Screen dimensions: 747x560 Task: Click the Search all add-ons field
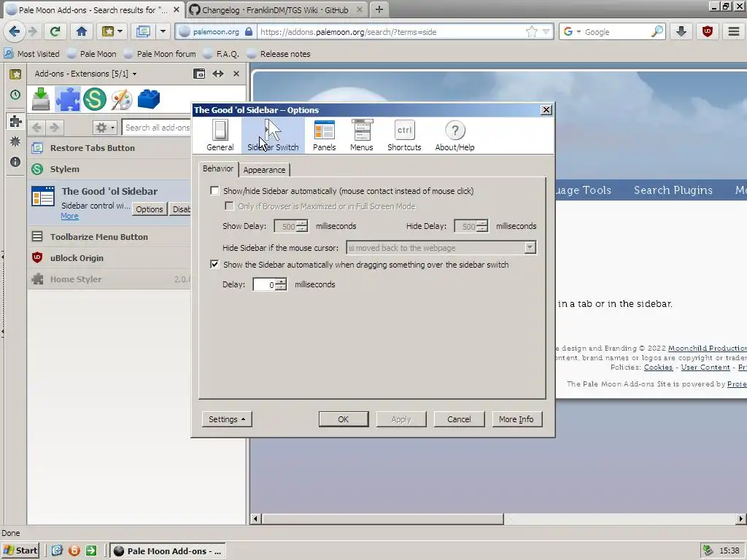pos(158,127)
